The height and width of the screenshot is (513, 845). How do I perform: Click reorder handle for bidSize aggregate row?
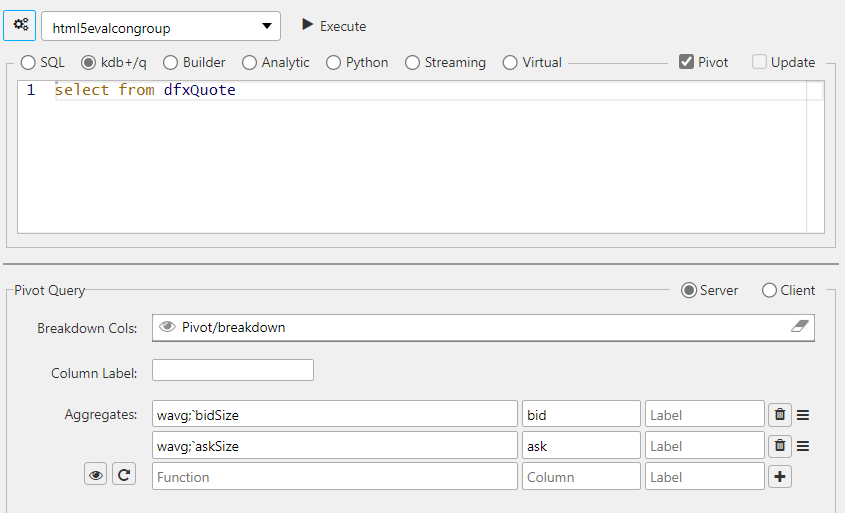(803, 414)
